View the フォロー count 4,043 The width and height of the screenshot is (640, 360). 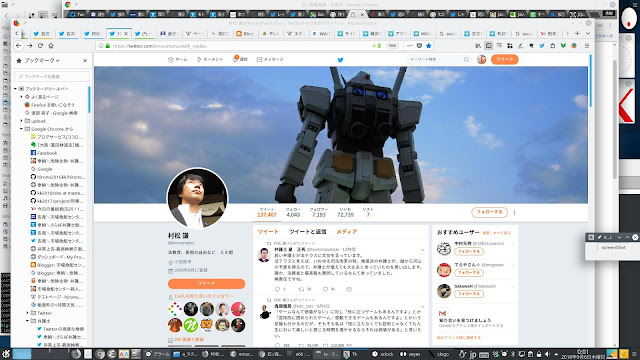click(293, 212)
